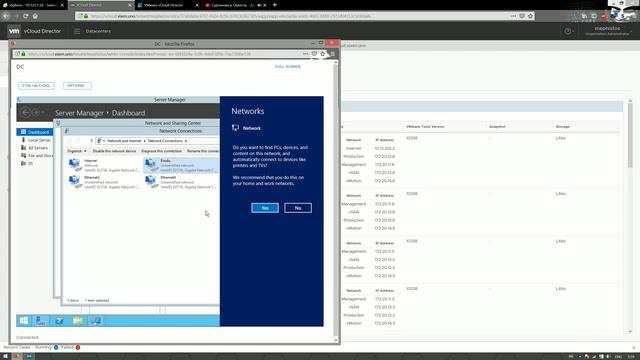The height and width of the screenshot is (360, 640).
Task: Select Local Server in Server Manager
Action: coord(36,140)
